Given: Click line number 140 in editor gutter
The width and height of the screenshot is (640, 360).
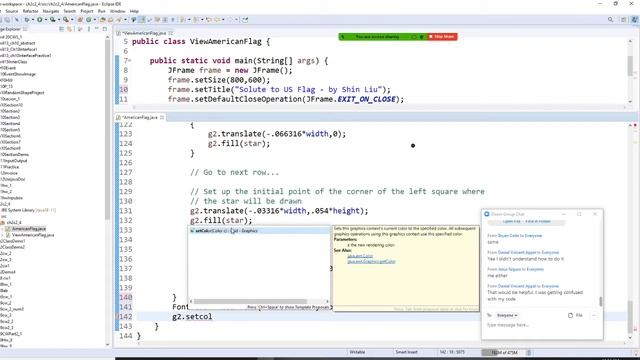Looking at the screenshot, I should (x=126, y=297).
